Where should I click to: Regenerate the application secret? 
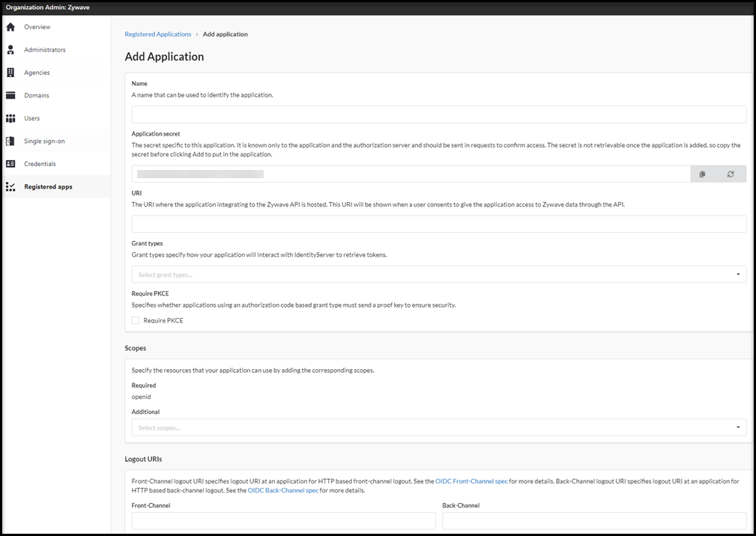730,173
